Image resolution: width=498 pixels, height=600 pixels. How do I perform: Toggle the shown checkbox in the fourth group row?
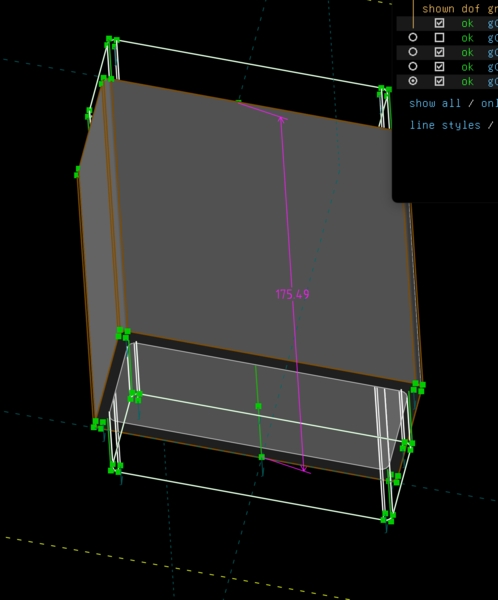point(439,67)
